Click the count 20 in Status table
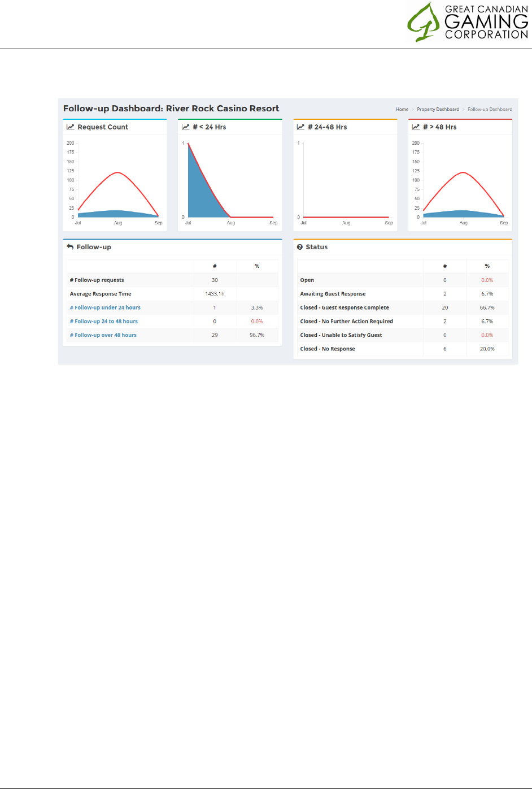This screenshot has height=789, width=532. tap(445, 307)
